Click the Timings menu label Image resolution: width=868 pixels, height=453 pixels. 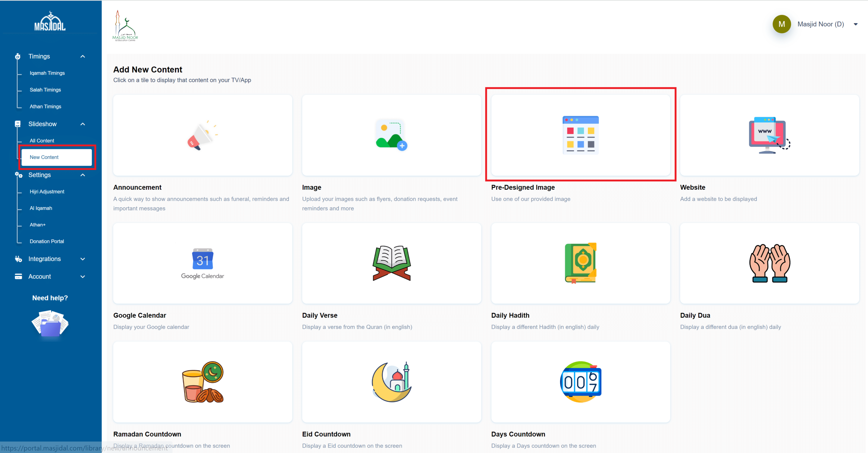point(39,56)
